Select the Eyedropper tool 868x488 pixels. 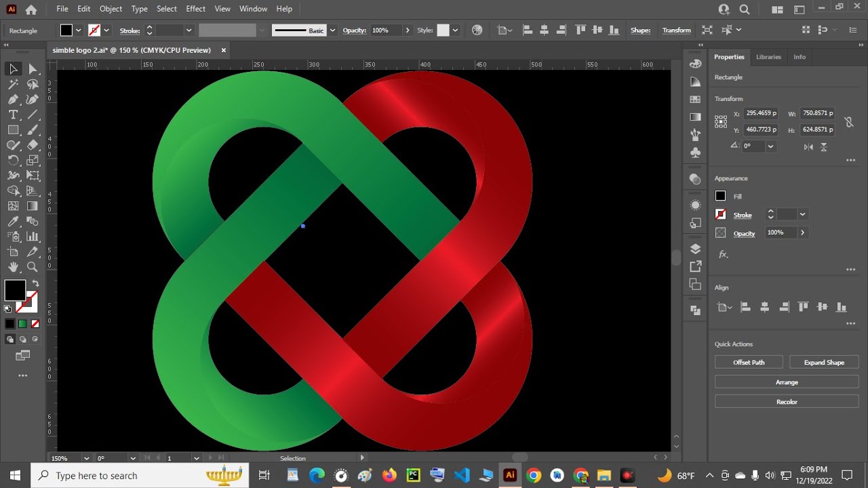(13, 222)
